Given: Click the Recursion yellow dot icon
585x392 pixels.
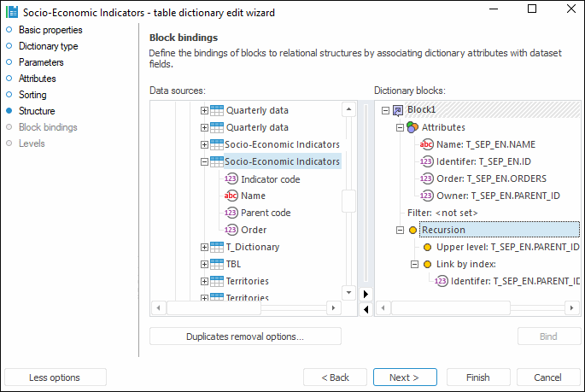Looking at the screenshot, I should click(412, 230).
